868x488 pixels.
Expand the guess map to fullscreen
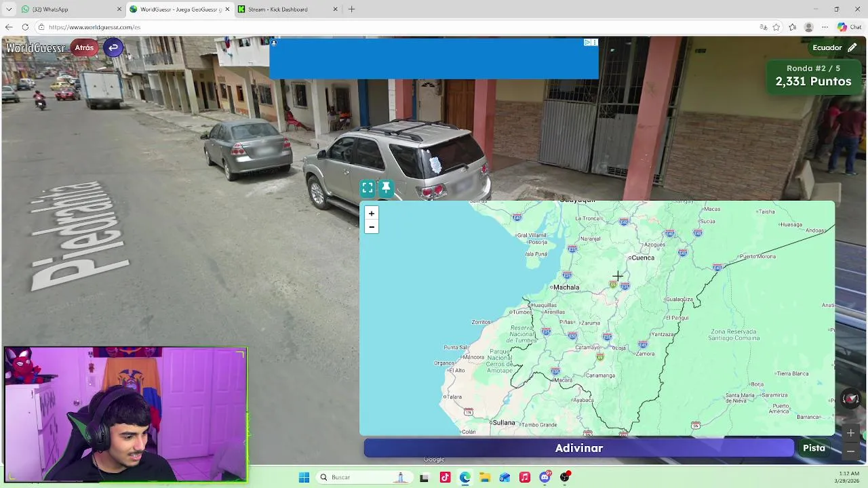(x=368, y=188)
